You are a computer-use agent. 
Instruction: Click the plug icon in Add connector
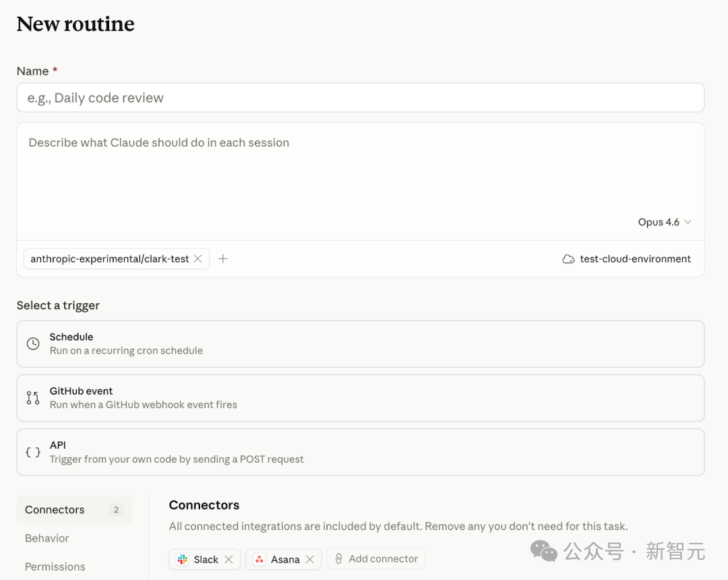339,558
